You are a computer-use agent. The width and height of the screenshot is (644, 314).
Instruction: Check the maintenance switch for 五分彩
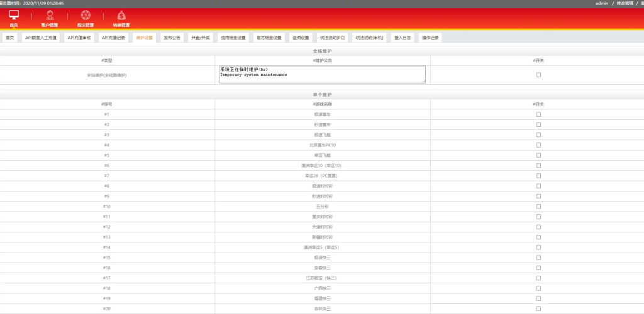coord(538,206)
